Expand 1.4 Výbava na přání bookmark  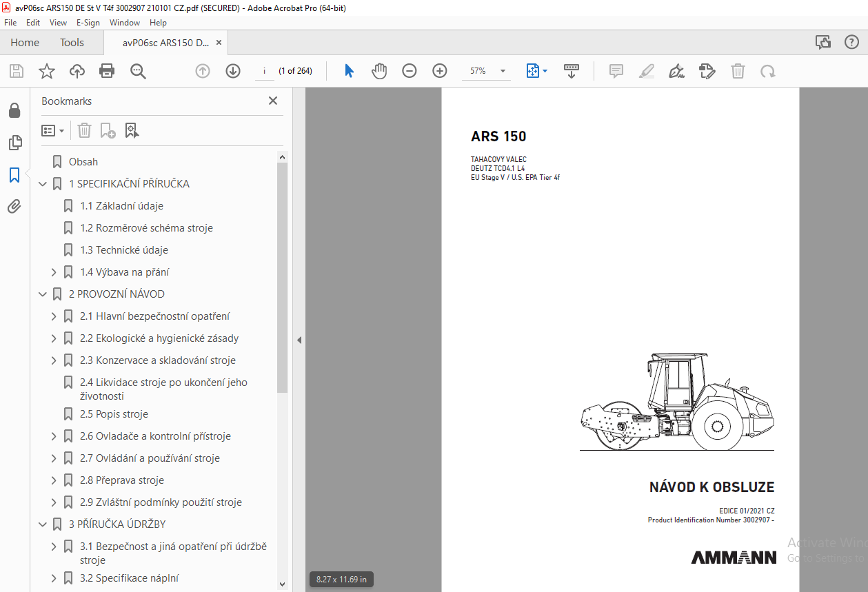(54, 272)
